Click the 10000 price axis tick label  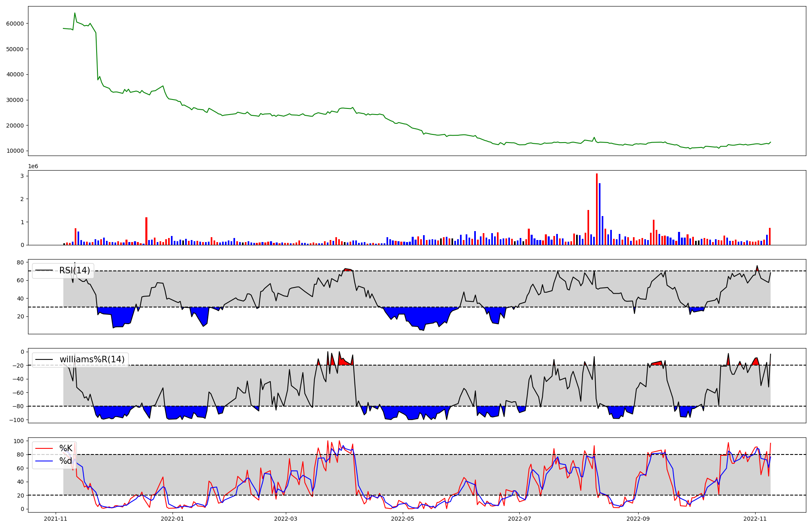click(x=15, y=151)
